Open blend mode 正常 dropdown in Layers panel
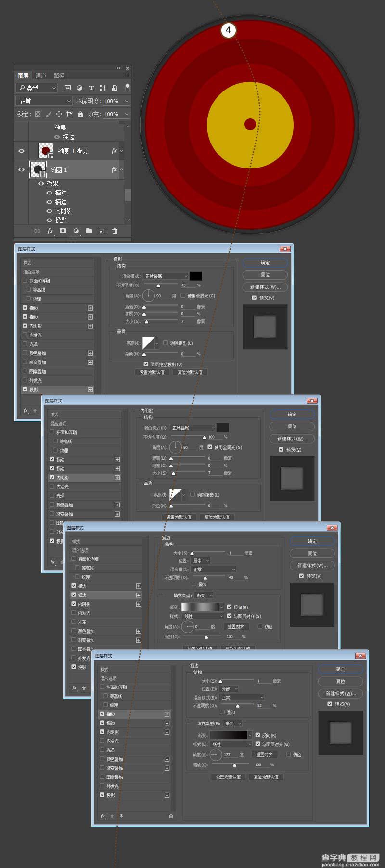385x868 pixels. (44, 101)
